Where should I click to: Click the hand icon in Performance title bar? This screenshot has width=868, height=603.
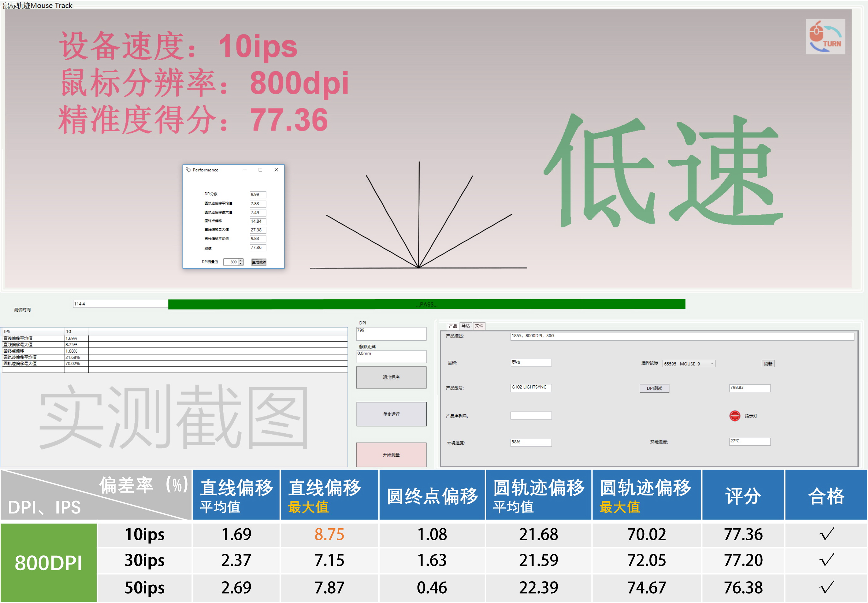[x=188, y=170]
